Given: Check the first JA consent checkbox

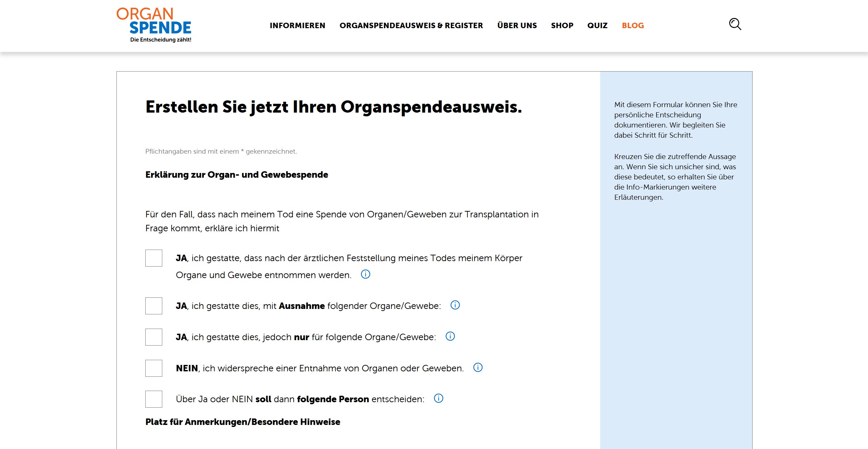Looking at the screenshot, I should point(154,258).
